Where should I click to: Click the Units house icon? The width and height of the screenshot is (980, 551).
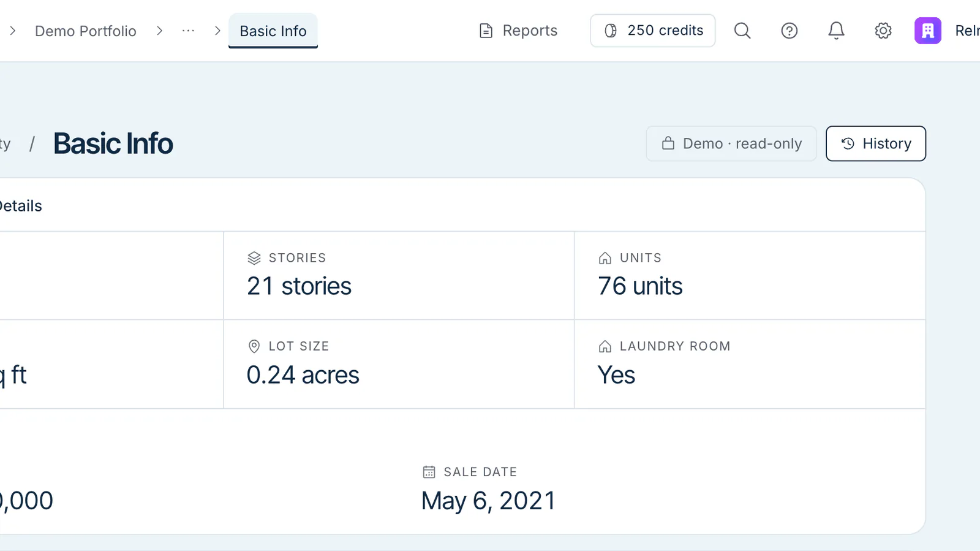tap(605, 258)
